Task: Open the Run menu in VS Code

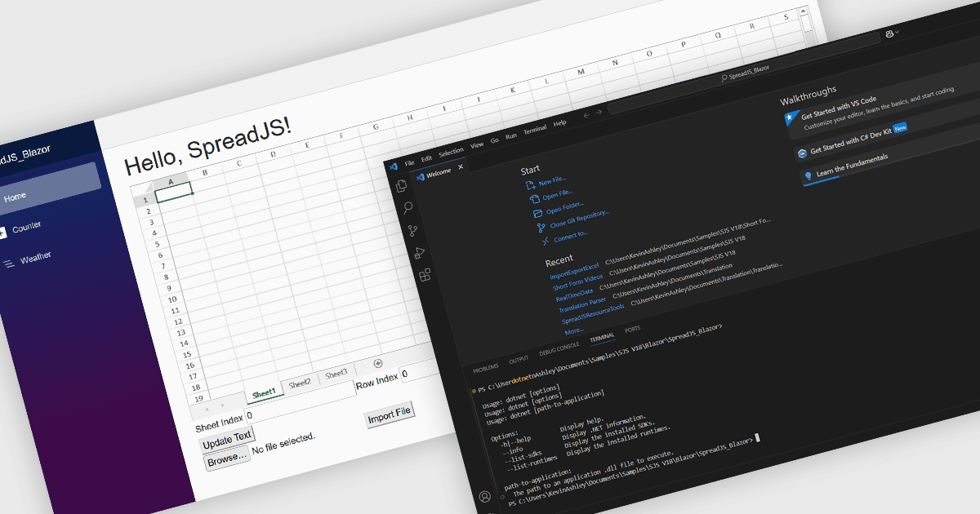Action: (x=511, y=136)
